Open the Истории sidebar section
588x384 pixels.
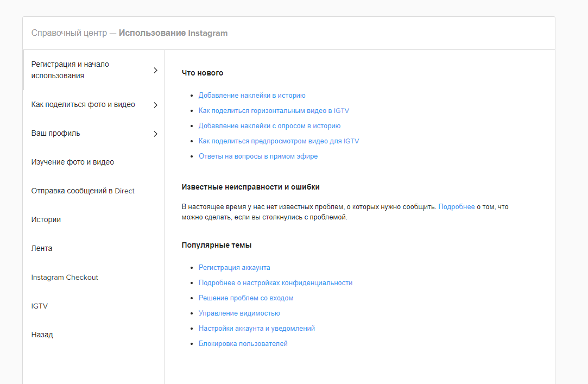46,219
